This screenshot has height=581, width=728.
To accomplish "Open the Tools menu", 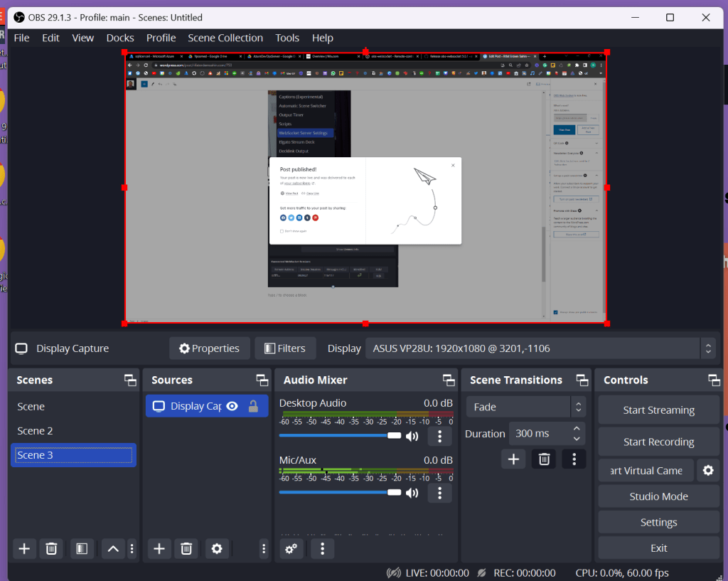I will [x=287, y=38].
